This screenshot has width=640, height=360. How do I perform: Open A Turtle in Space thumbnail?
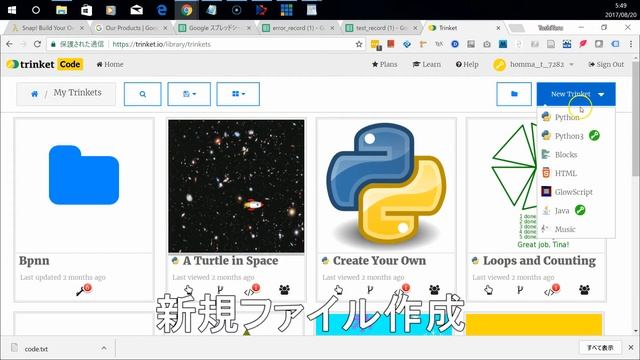tap(236, 186)
